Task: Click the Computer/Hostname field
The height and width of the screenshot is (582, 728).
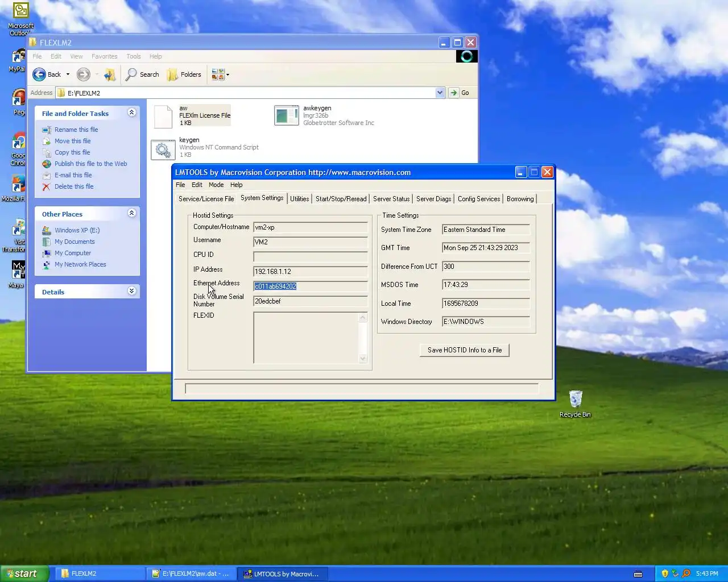Action: (311, 227)
